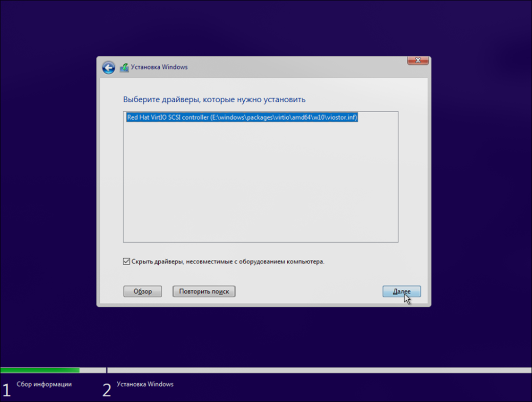Select the Red Hat VirtIO SCSI controller driver

click(x=242, y=117)
